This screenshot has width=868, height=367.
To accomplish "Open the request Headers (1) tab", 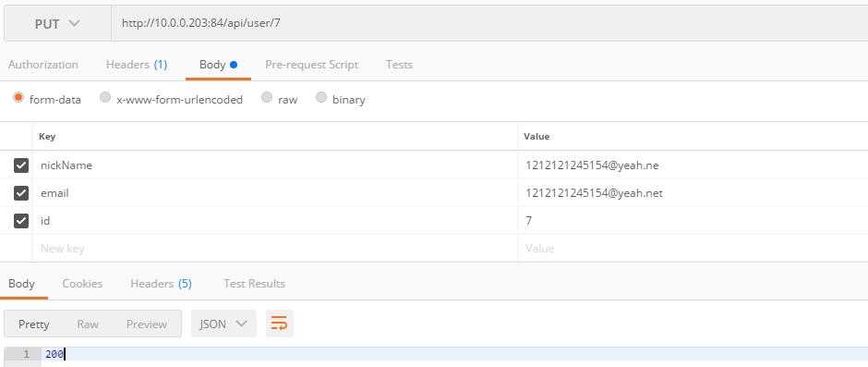I will (136, 65).
